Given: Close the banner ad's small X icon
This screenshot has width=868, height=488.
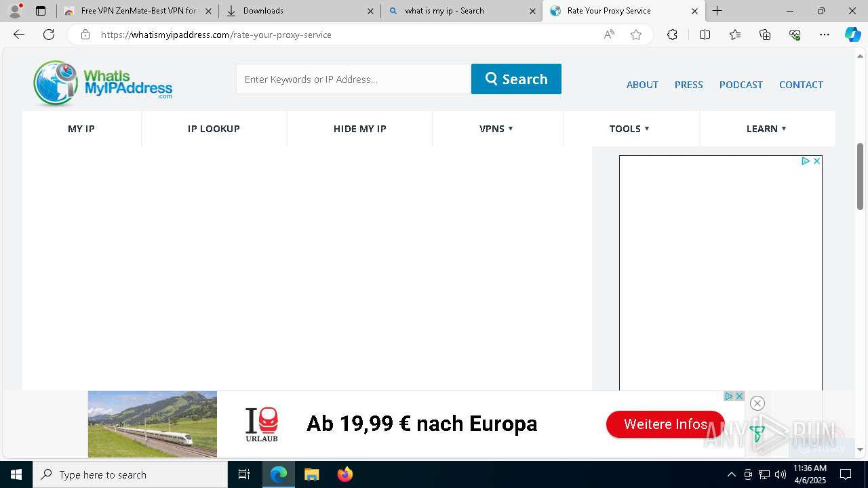Looking at the screenshot, I should [x=739, y=396].
